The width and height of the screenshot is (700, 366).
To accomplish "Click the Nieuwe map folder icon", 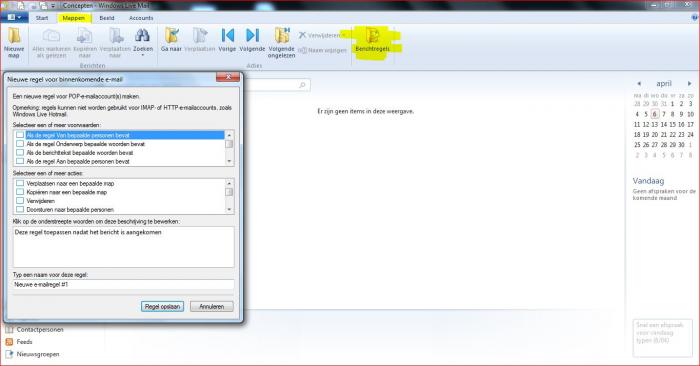I will point(14,36).
